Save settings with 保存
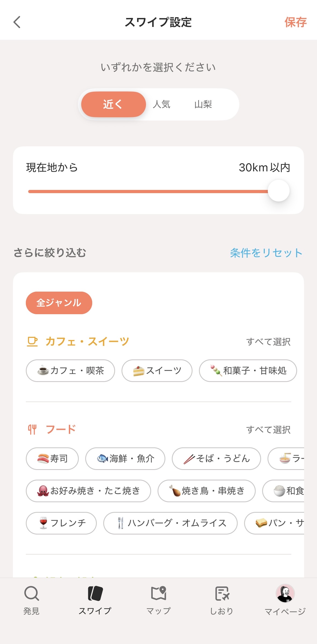Viewport: 317px width, 644px height. point(295,22)
